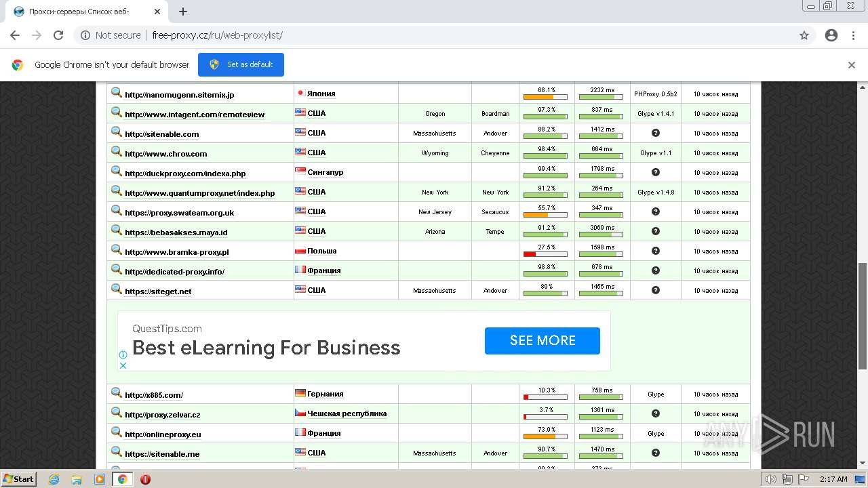The height and width of the screenshot is (488, 868).
Task: Open Windows Explorer folder from taskbar
Action: coord(77,479)
